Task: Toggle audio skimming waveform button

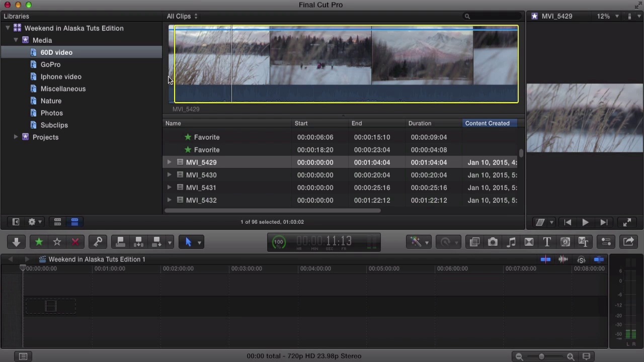Action: pyautogui.click(x=563, y=259)
